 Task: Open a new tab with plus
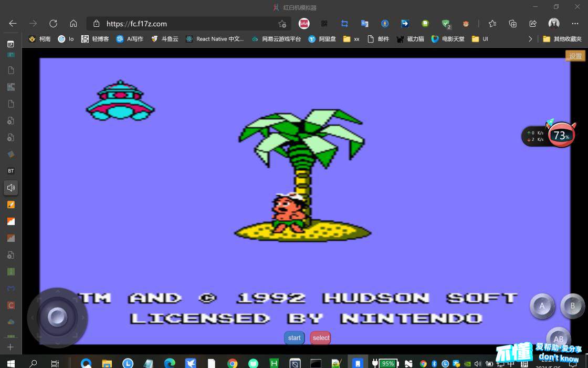(10, 347)
